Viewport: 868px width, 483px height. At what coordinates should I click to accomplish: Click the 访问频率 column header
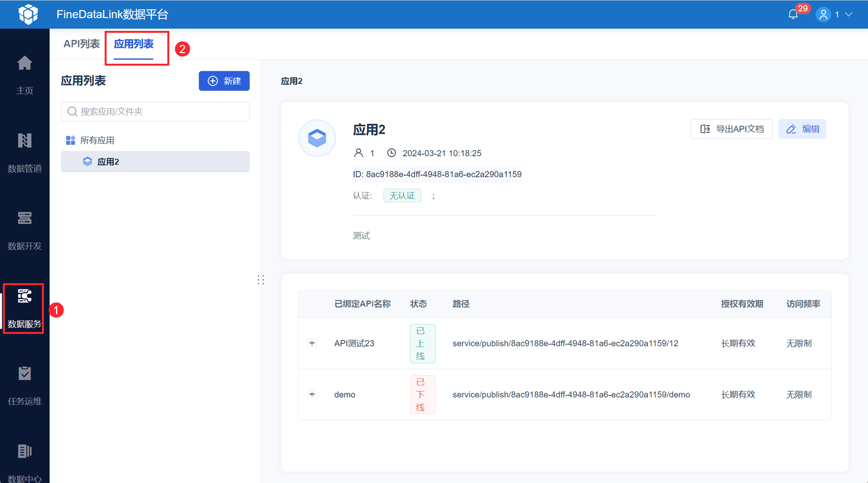(x=803, y=304)
